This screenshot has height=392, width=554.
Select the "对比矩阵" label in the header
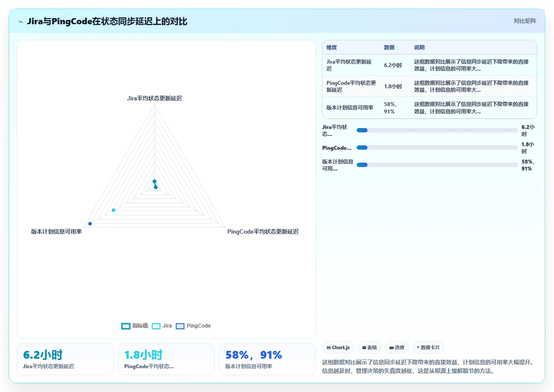pyautogui.click(x=525, y=21)
